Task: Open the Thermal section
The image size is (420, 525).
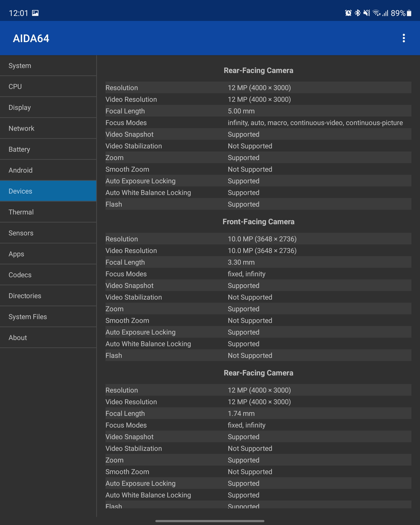Action: tap(48, 212)
